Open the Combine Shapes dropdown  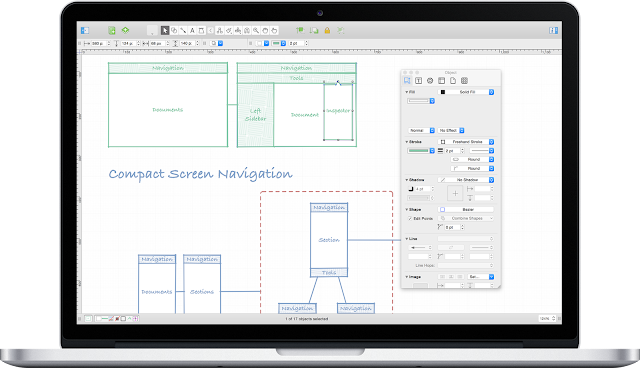[466, 219]
